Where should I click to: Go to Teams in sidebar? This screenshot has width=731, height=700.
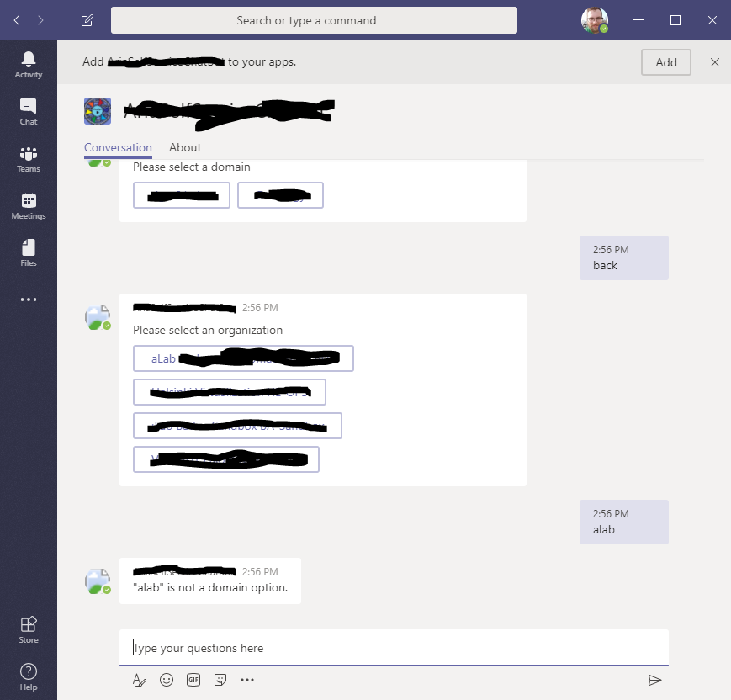point(29,159)
